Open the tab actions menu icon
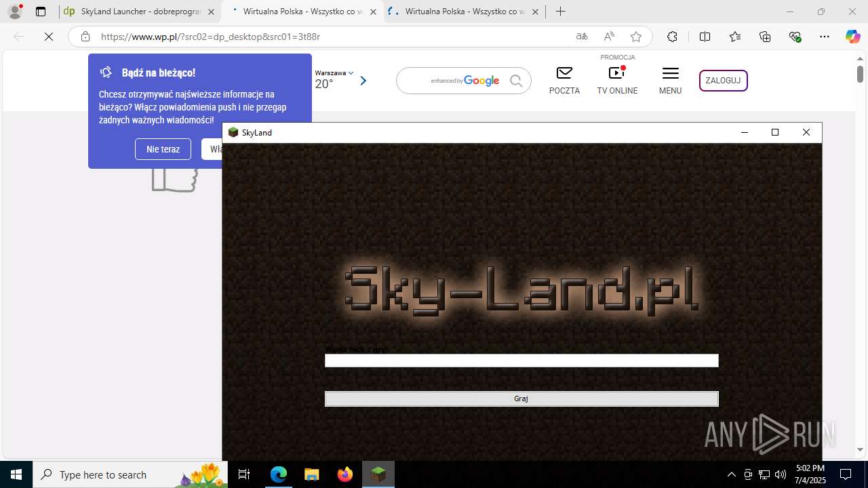The height and width of the screenshot is (488, 868). click(41, 12)
